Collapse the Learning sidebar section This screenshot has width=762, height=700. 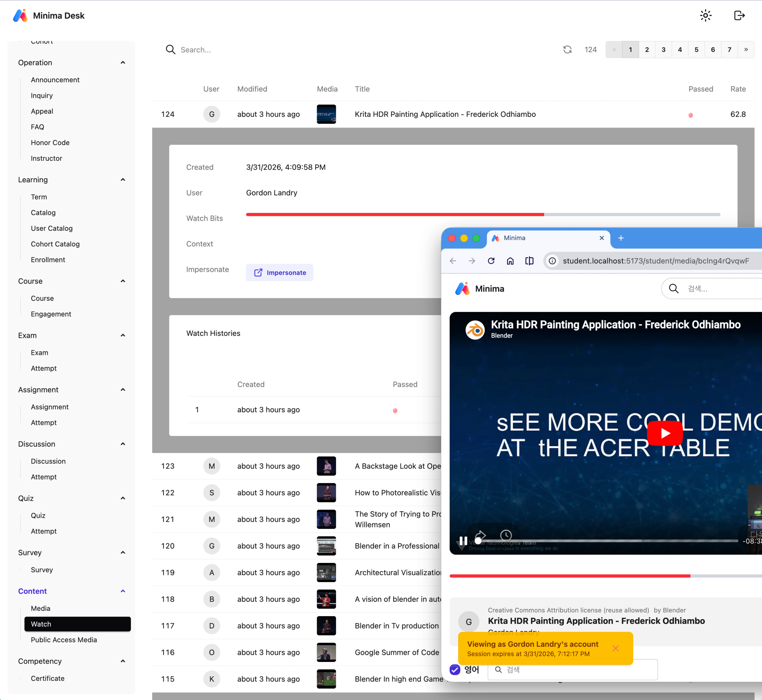pos(123,180)
